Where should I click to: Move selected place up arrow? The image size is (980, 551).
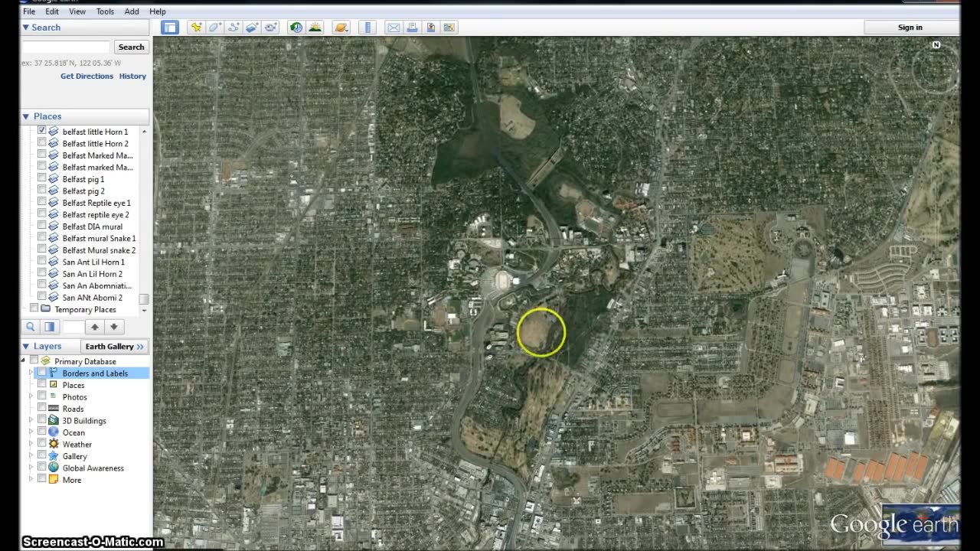[x=95, y=327]
